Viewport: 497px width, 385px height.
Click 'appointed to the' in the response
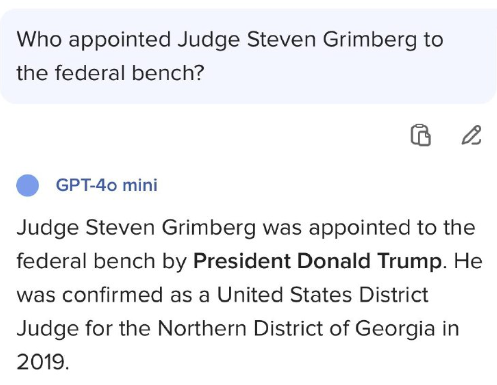(392, 228)
